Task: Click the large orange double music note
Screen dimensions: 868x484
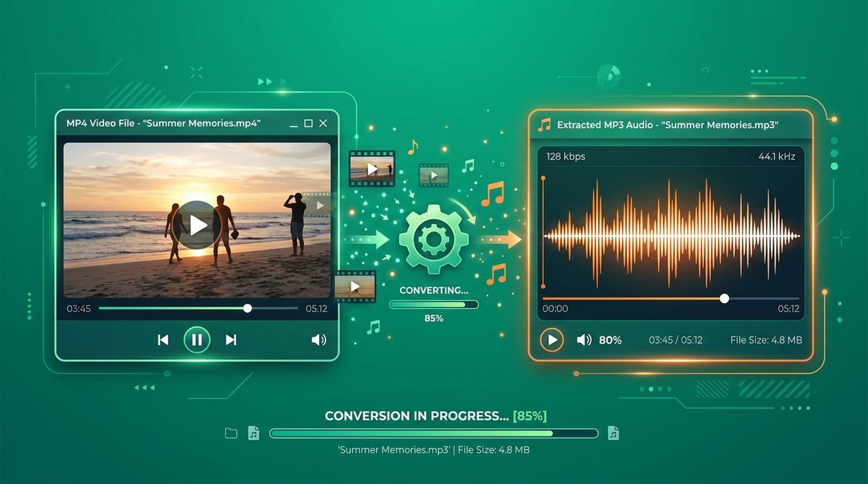Action: coord(493,193)
